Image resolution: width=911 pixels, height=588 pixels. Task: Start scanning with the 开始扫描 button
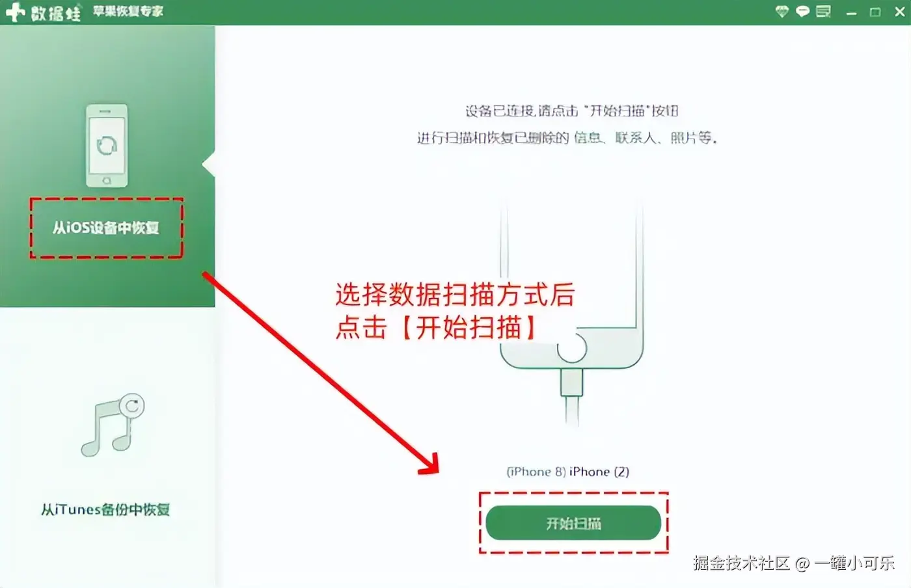pyautogui.click(x=573, y=523)
